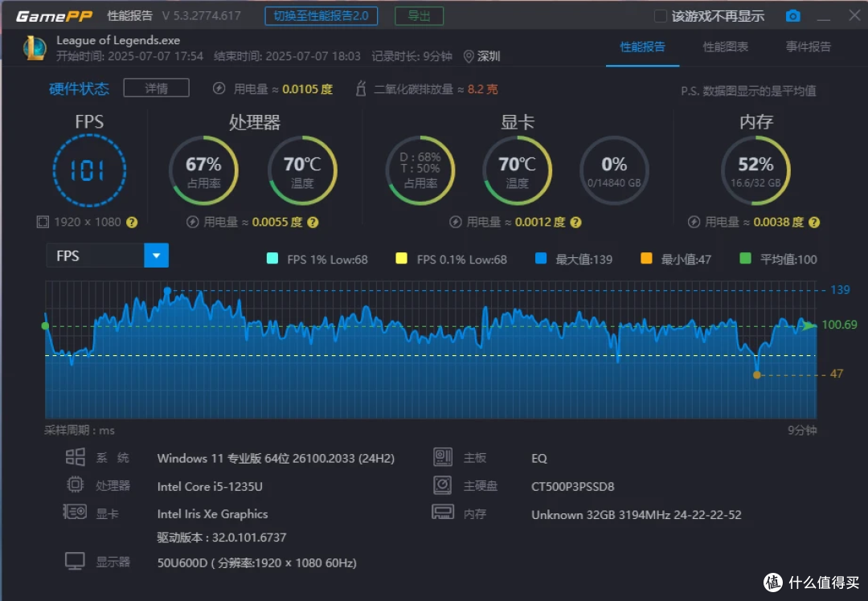Click the power icon beside 用电量 0.0105 度
The height and width of the screenshot is (601, 868).
click(x=219, y=88)
